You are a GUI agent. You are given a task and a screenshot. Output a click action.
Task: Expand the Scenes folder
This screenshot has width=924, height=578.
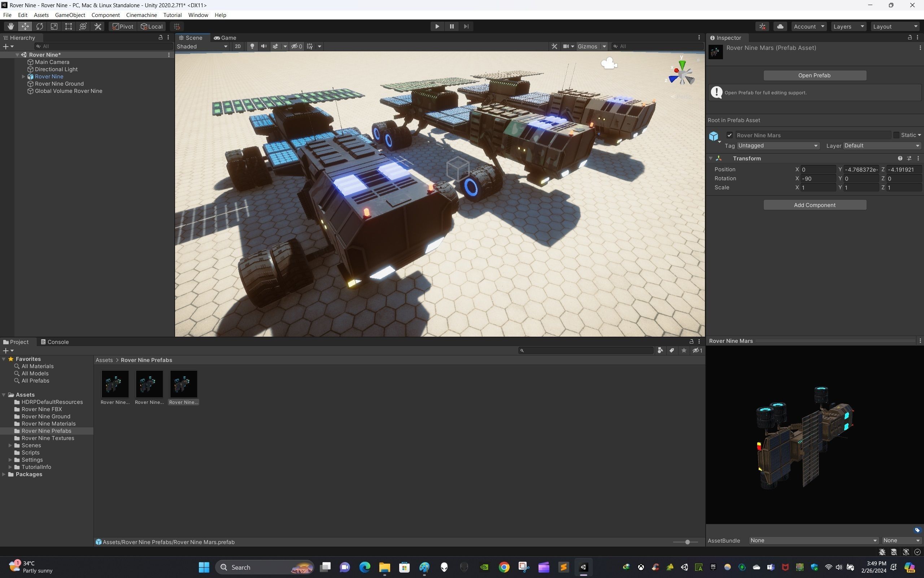click(x=10, y=445)
